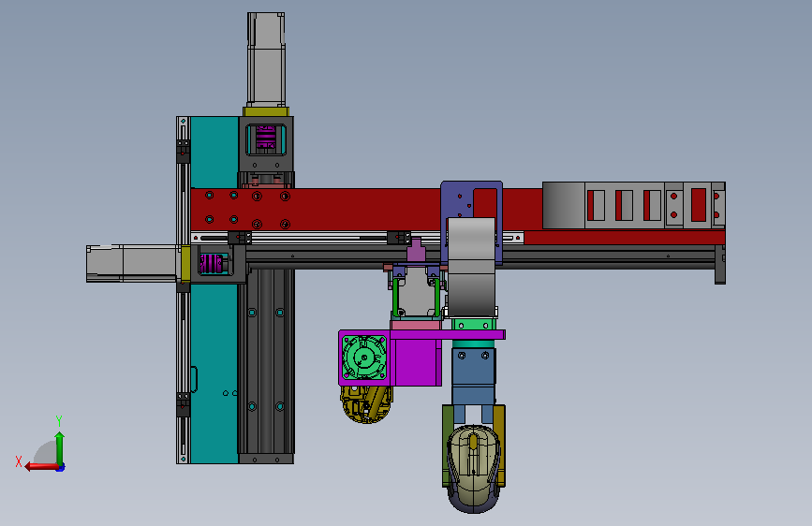Select the gray vertical stepper motor at top
The width and height of the screenshot is (812, 526).
click(x=266, y=60)
